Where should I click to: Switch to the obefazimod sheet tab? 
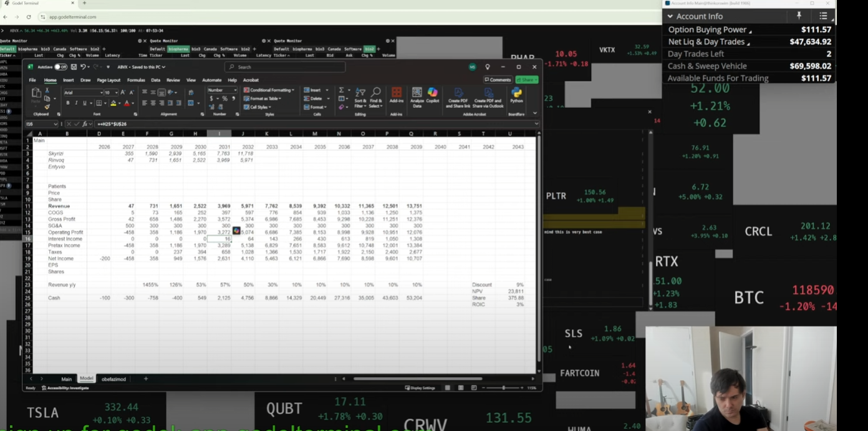point(114,379)
